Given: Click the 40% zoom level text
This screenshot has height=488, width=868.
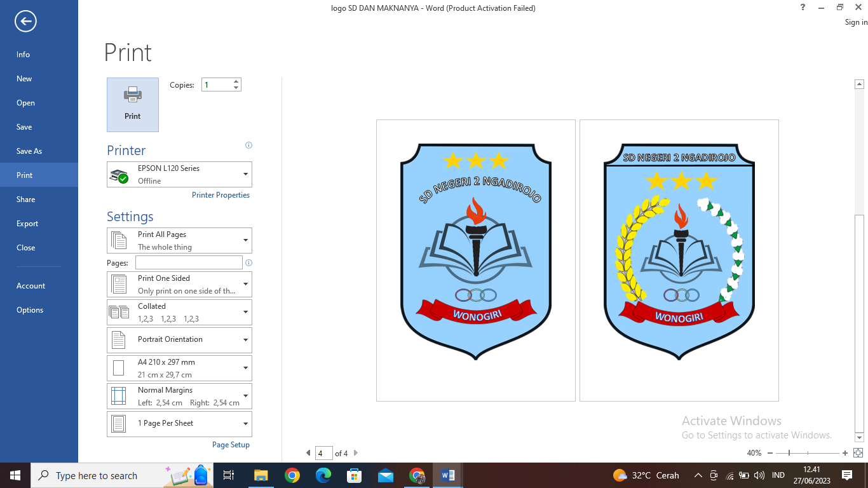Looking at the screenshot, I should click(x=754, y=453).
